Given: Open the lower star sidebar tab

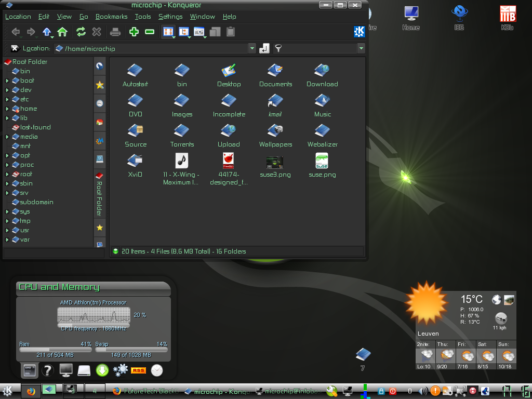Looking at the screenshot, I should pyautogui.click(x=99, y=228).
